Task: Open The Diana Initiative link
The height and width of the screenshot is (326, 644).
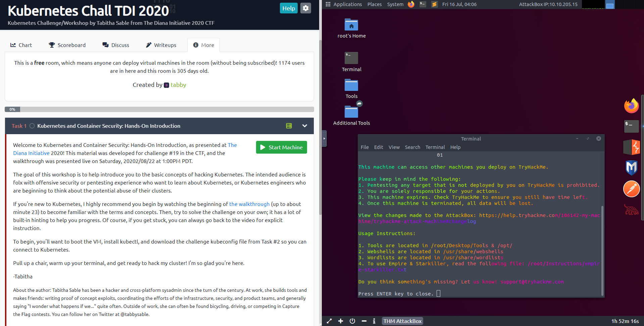Action: pyautogui.click(x=232, y=145)
